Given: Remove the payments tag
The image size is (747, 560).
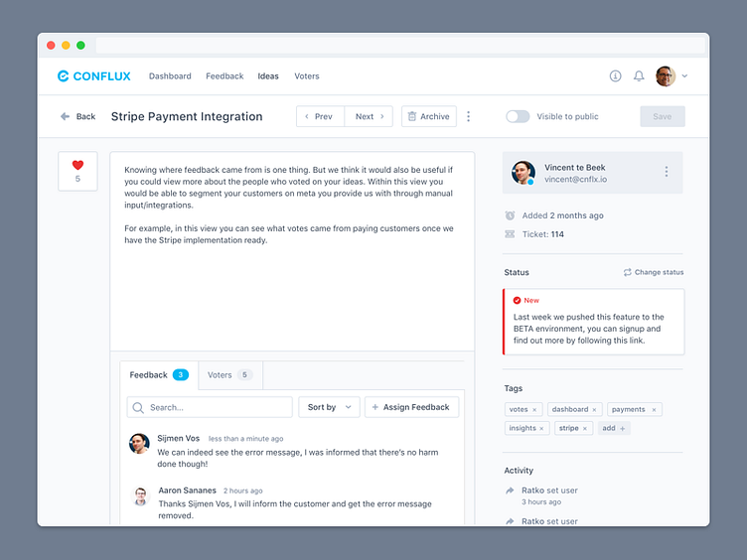Looking at the screenshot, I should click(654, 410).
